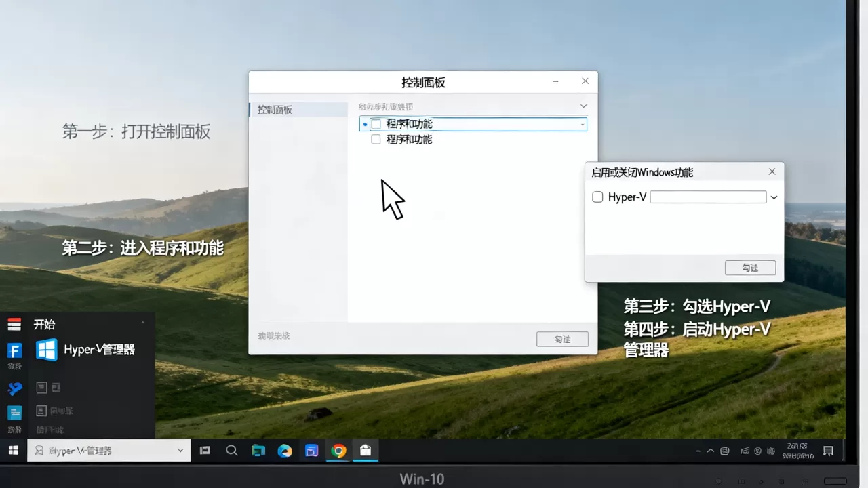
Task: Click the red-white hamburger icon in Start menu
Action: 14,325
